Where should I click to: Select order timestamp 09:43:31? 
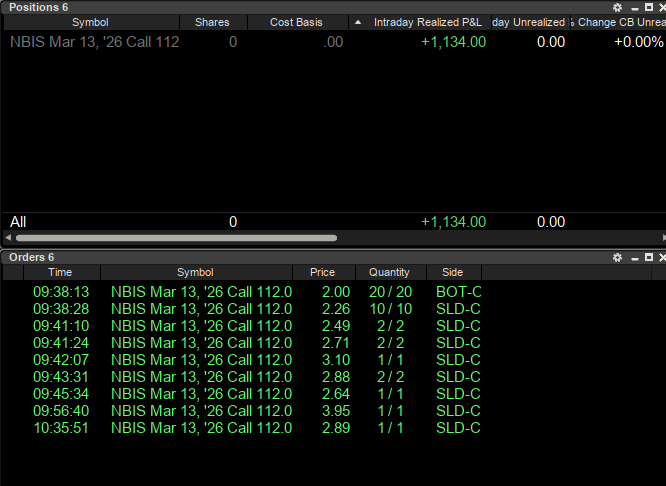(61, 377)
